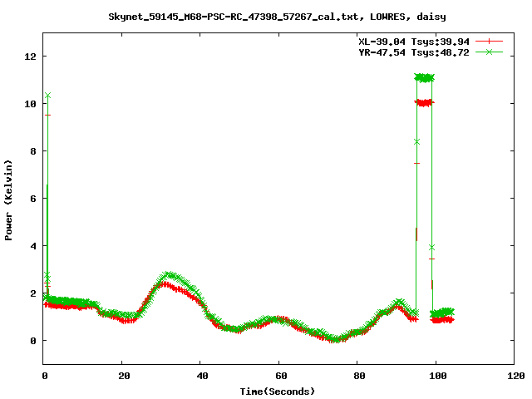Click the x-axis tick label 60
The image size is (532, 399).
(x=281, y=376)
